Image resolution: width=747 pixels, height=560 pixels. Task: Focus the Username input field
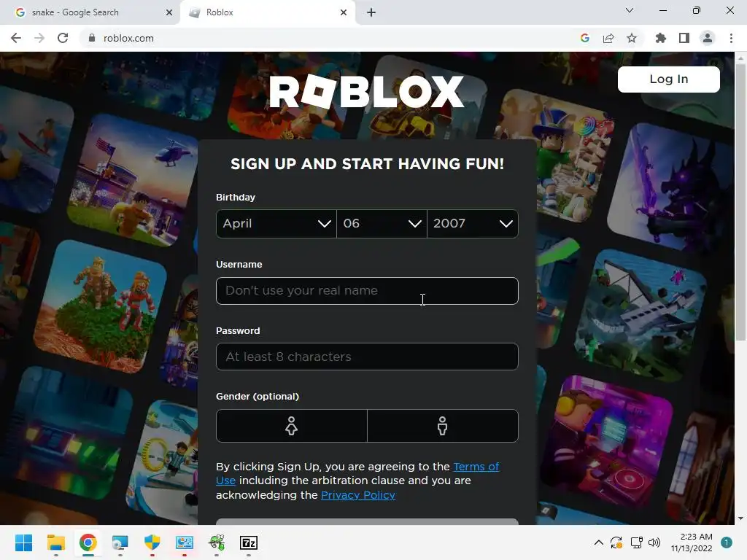367,290
